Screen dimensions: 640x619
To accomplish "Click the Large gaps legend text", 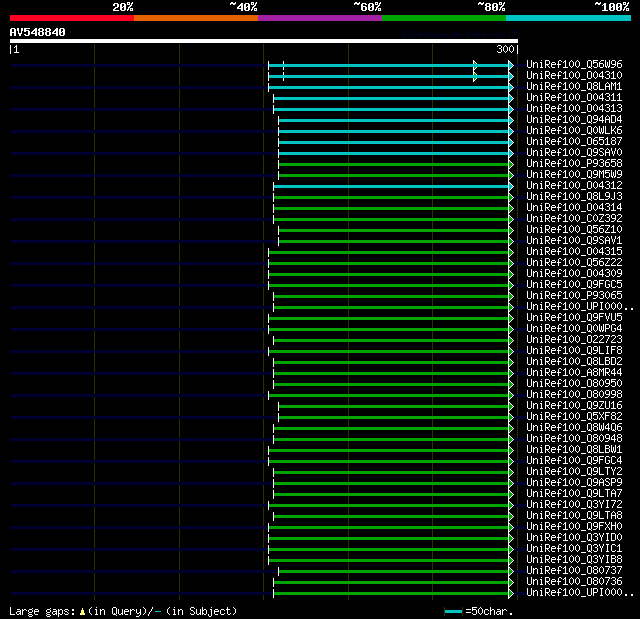I will (x=123, y=611).
